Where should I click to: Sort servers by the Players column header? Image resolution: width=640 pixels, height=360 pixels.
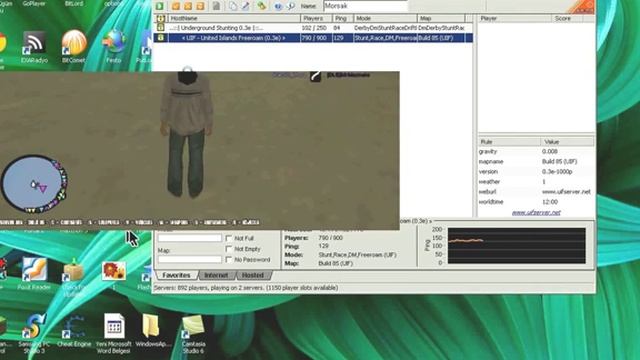tap(316, 18)
